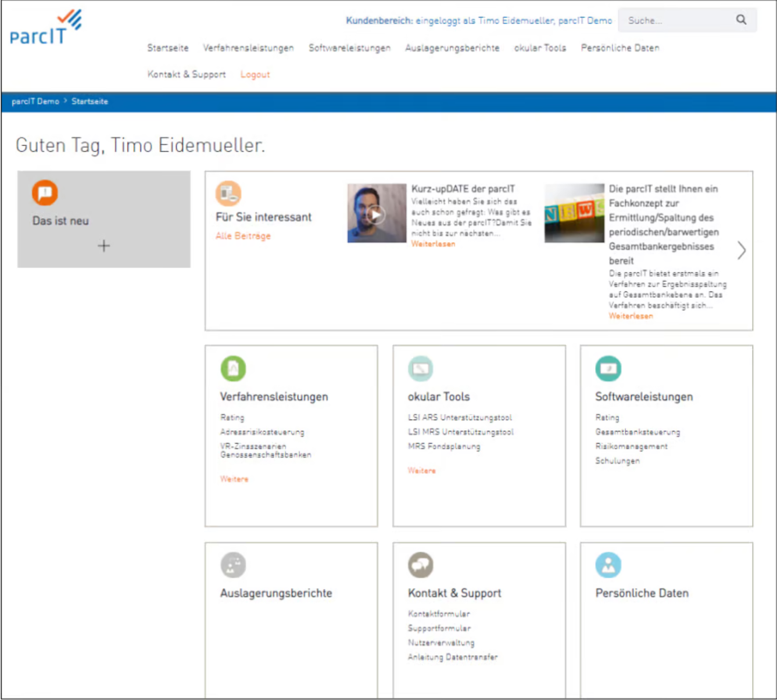Click the green Verfahrensleistungen tile icon

click(233, 368)
